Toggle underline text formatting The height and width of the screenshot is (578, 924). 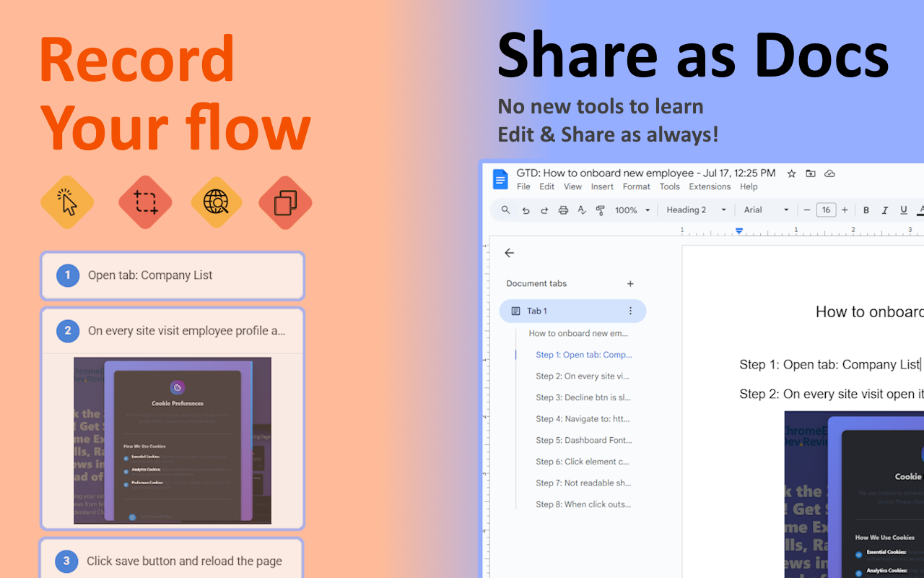click(x=903, y=210)
